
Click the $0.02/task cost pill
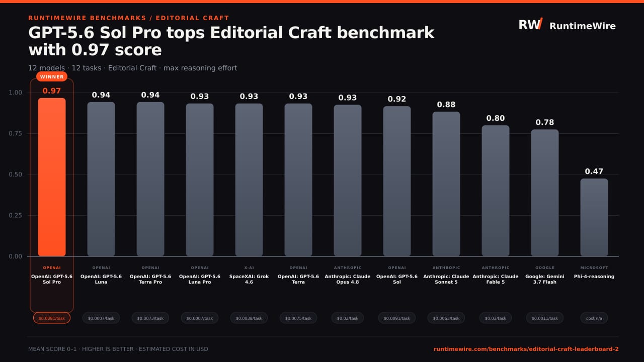tap(348, 318)
